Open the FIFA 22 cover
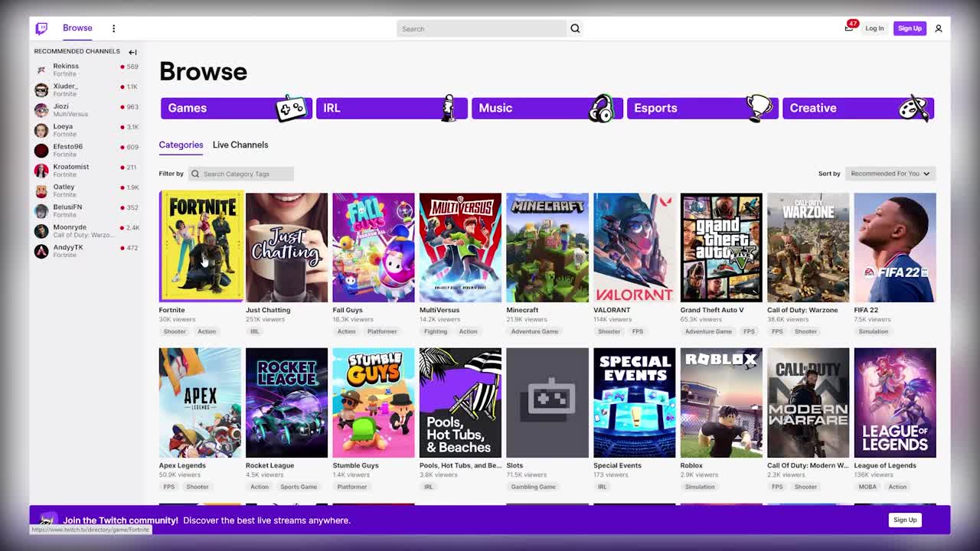 coord(895,247)
